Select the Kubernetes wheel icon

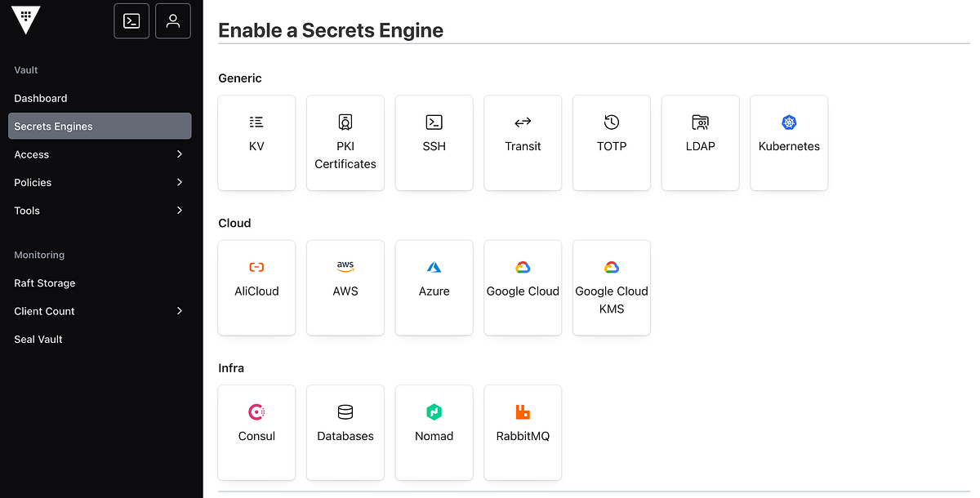(789, 122)
